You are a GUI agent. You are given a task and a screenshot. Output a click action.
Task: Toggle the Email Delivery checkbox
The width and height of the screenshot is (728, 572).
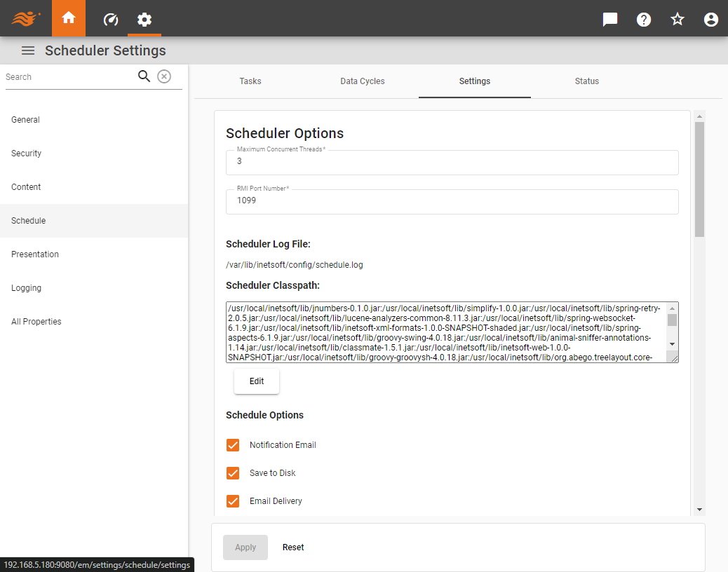[232, 500]
